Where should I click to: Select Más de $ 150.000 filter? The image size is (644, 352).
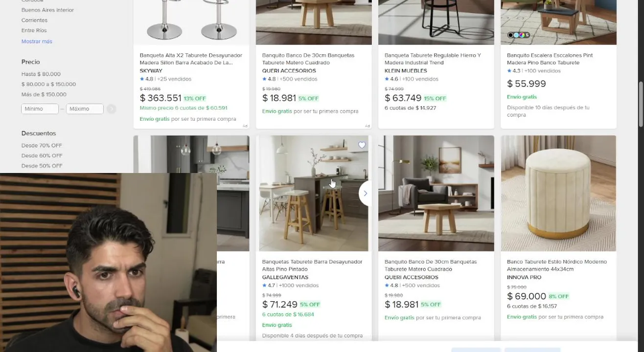coord(44,94)
